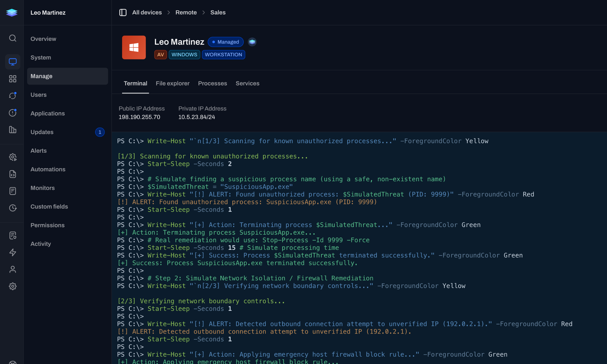This screenshot has width=607, height=364.
Task: Click the public IP 198.190.255.70
Action: [139, 117]
